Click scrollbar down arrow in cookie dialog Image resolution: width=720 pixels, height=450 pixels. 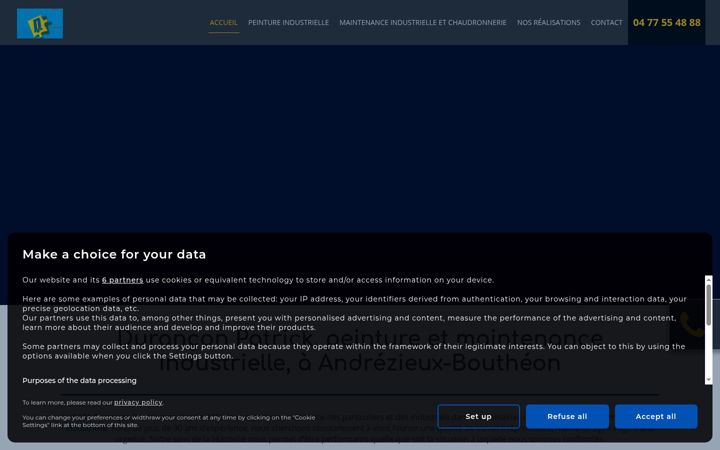coord(709,380)
